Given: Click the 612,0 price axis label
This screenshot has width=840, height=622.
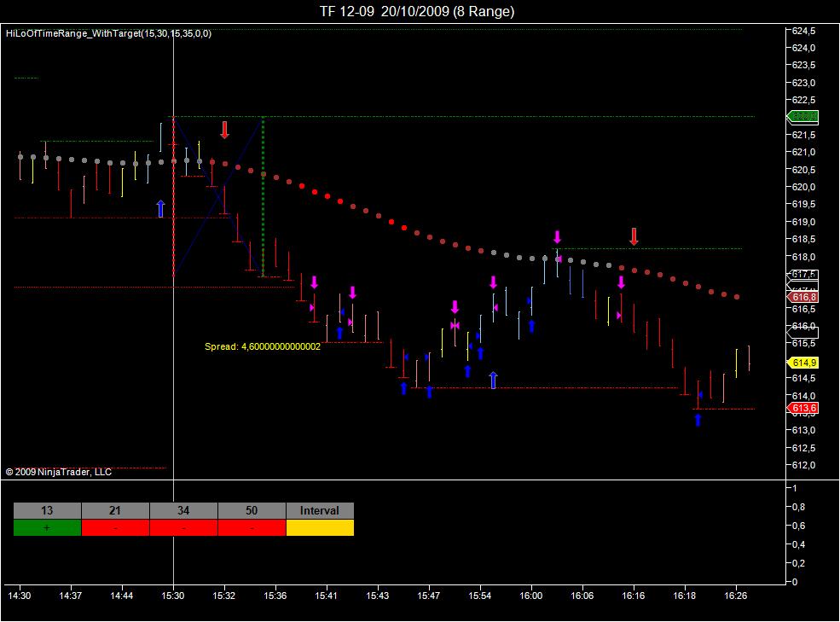Looking at the screenshot, I should pos(803,465).
